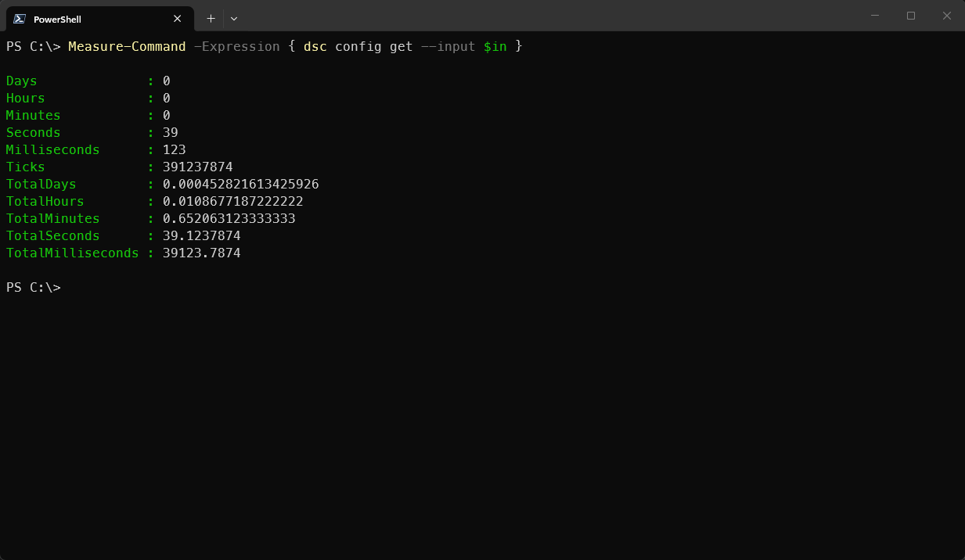The height and width of the screenshot is (560, 965).
Task: Click the TotalDays value 0.000452821613425926
Action: pyautogui.click(x=241, y=185)
